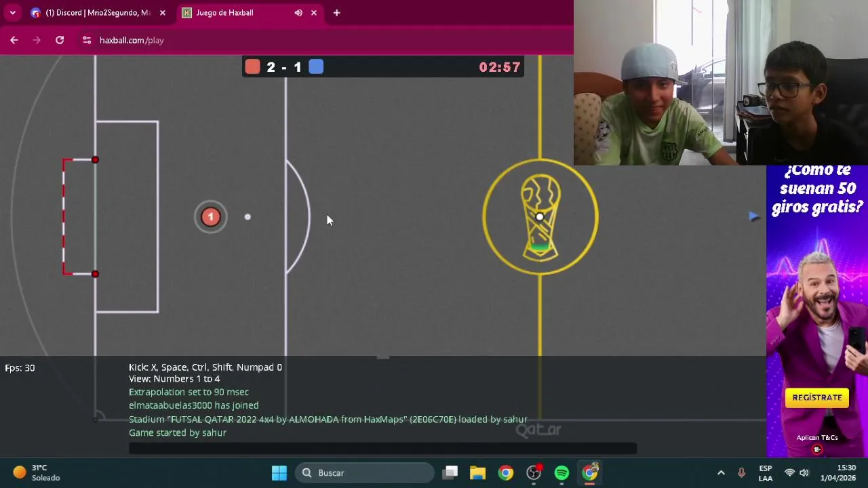This screenshot has height=488, width=868.
Task: Click the Fps: 30 indicator
Action: pos(20,368)
